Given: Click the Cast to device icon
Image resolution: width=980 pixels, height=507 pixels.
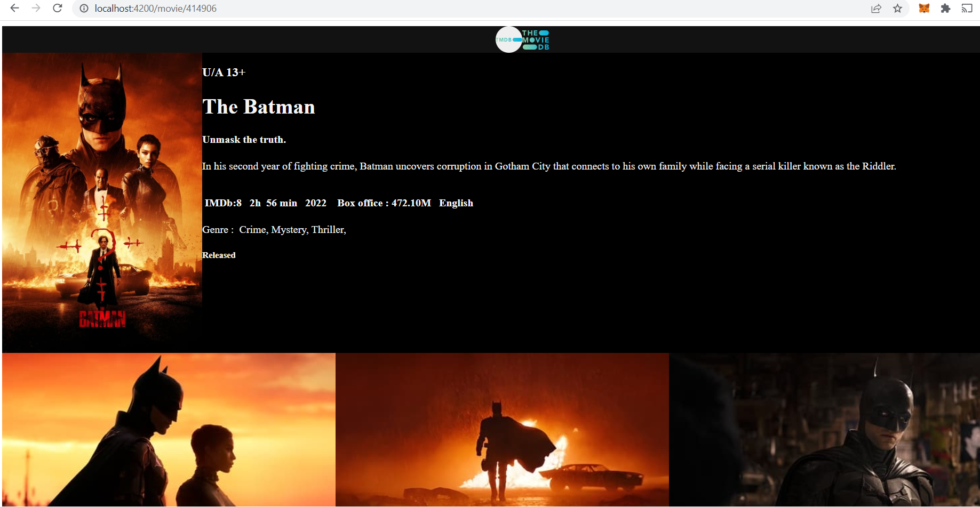Looking at the screenshot, I should (x=967, y=9).
